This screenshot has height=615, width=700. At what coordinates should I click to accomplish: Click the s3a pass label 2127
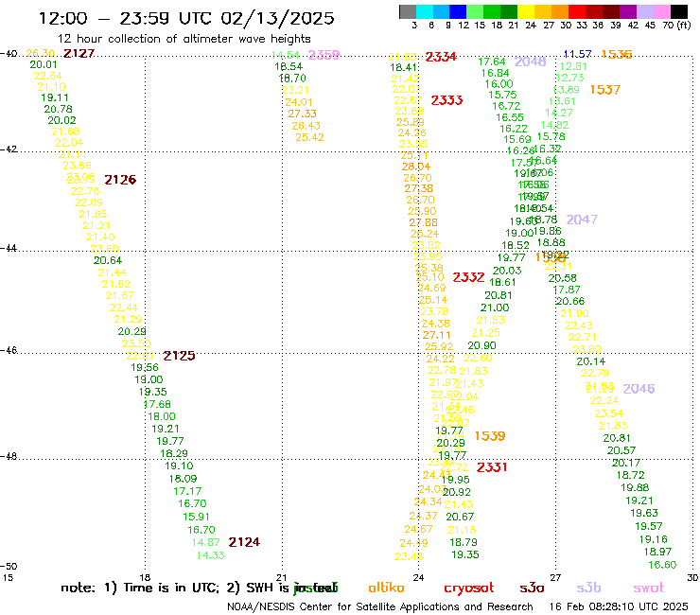pyautogui.click(x=79, y=54)
